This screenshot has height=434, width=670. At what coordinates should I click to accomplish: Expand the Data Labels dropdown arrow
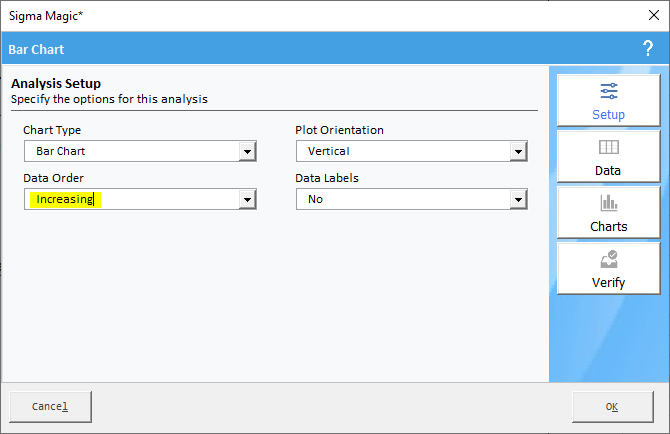click(x=518, y=199)
